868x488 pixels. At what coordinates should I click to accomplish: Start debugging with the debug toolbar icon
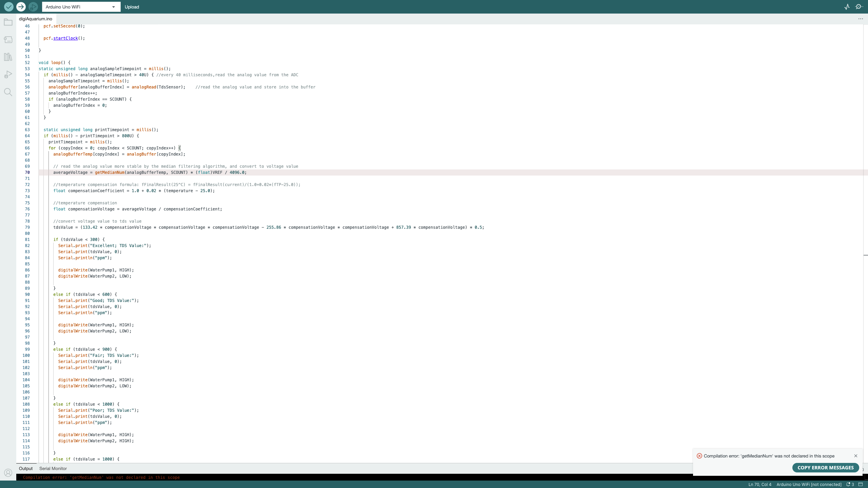tap(33, 6)
